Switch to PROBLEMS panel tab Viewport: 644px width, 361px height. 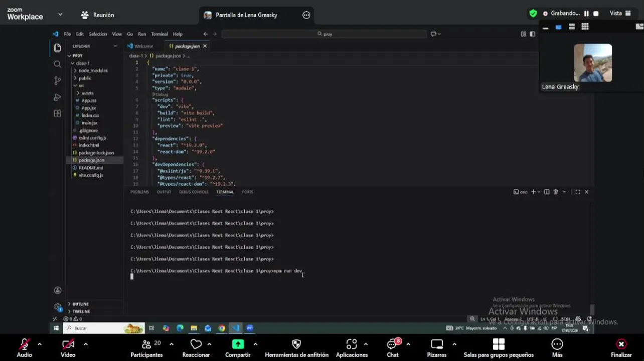[139, 192]
